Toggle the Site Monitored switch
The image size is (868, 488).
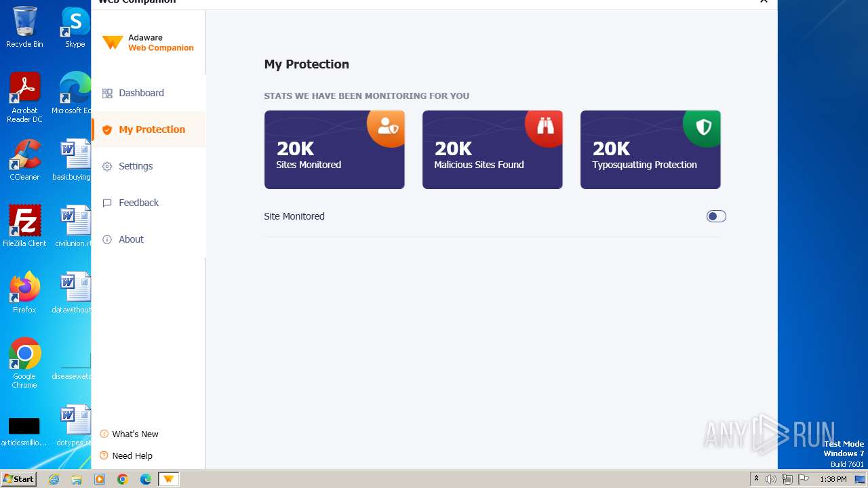pos(716,216)
